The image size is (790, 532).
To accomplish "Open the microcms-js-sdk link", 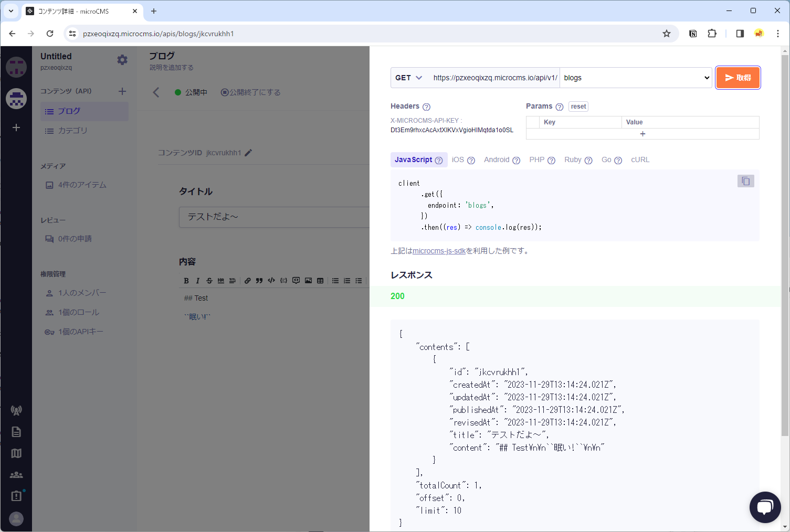I will [439, 251].
